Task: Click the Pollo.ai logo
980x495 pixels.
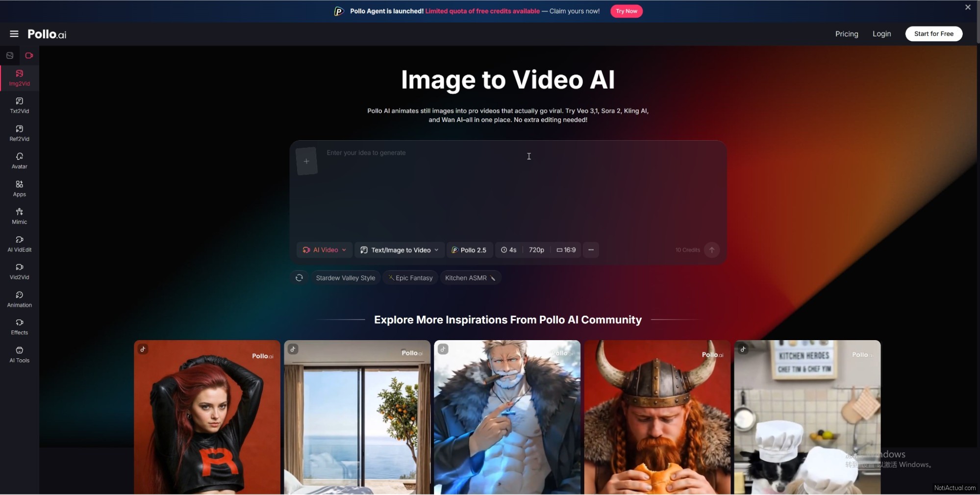Action: [x=47, y=34]
